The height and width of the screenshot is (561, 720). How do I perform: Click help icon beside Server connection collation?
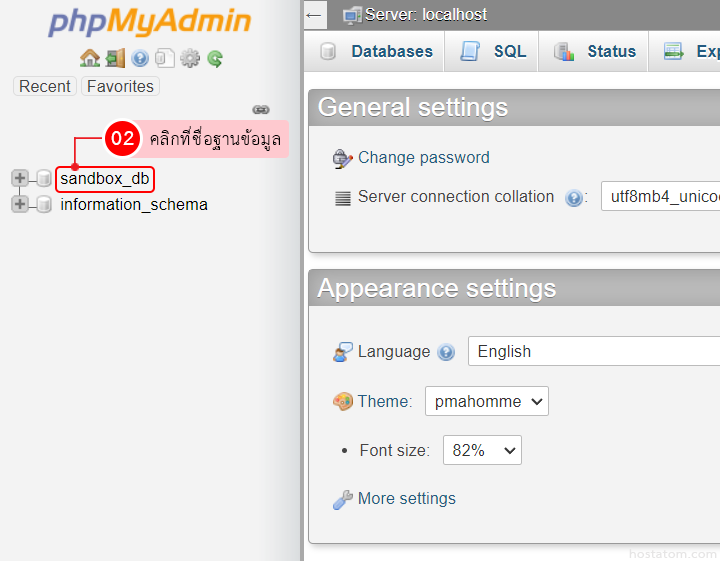(x=574, y=198)
